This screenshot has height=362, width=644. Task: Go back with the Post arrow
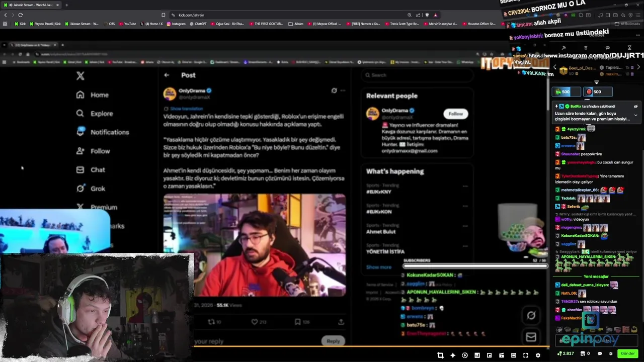(x=167, y=75)
